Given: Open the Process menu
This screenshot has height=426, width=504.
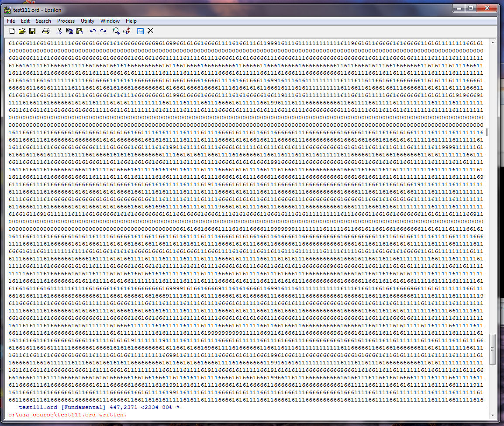Looking at the screenshot, I should [66, 21].
